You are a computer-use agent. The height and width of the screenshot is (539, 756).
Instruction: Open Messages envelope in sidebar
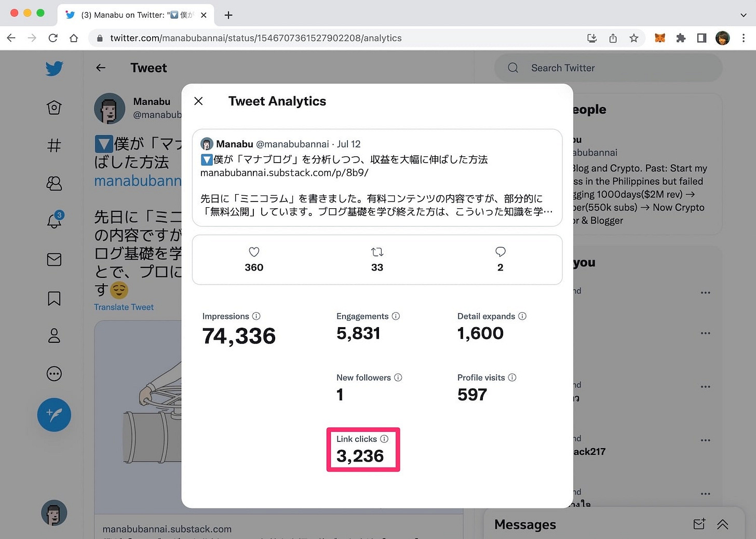point(54,260)
